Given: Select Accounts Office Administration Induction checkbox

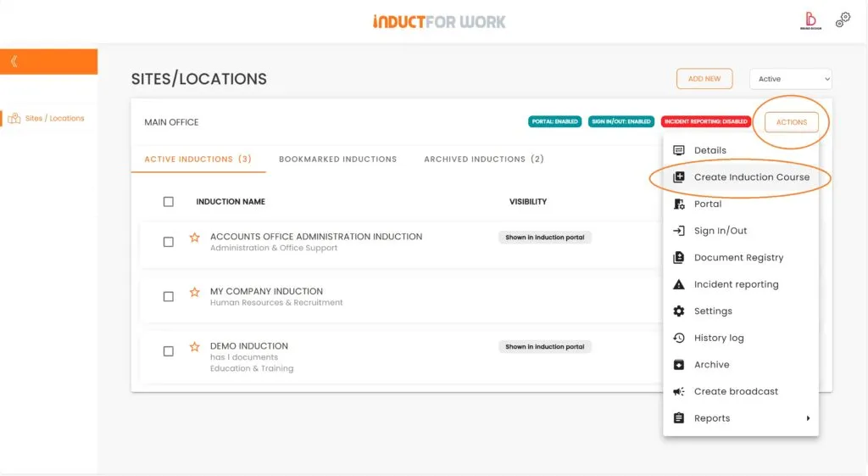Looking at the screenshot, I should pos(169,242).
